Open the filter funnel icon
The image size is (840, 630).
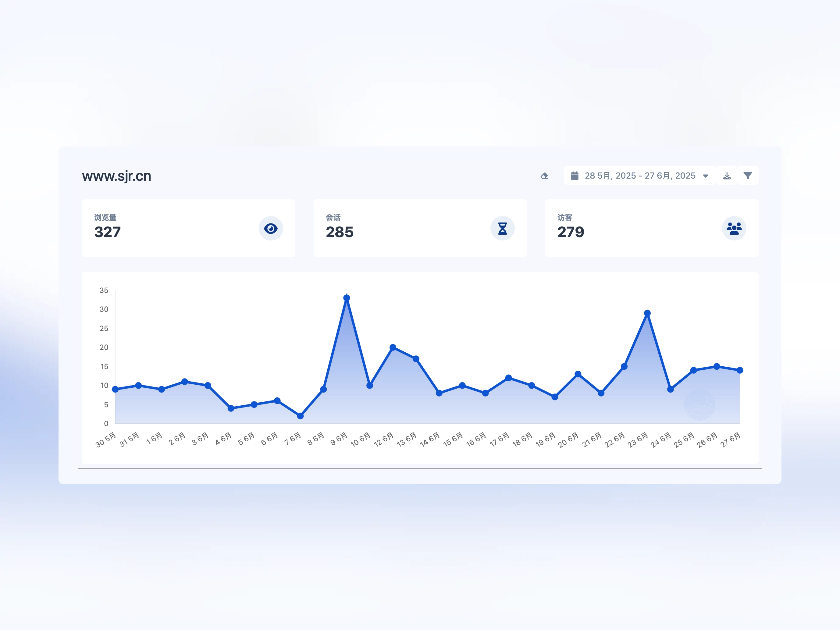point(747,176)
